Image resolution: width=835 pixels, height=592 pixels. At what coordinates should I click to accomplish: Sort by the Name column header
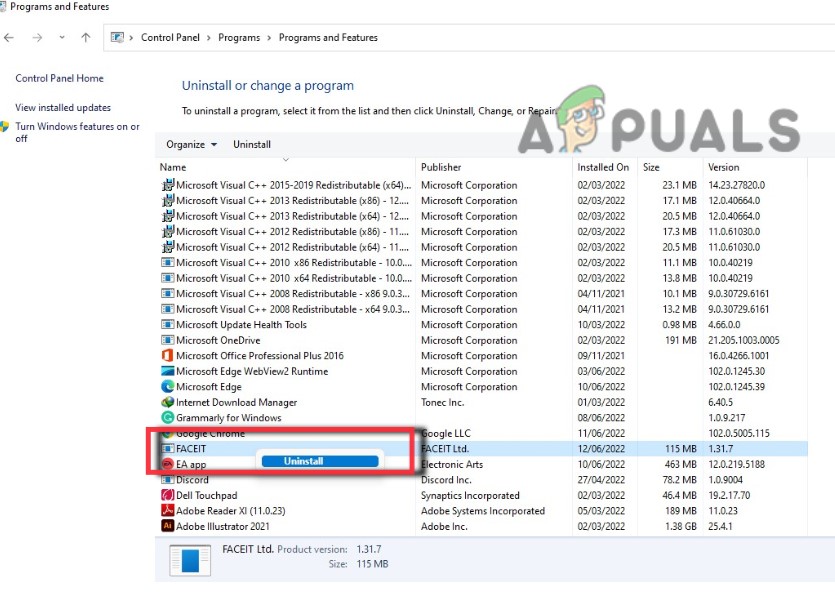coord(173,167)
